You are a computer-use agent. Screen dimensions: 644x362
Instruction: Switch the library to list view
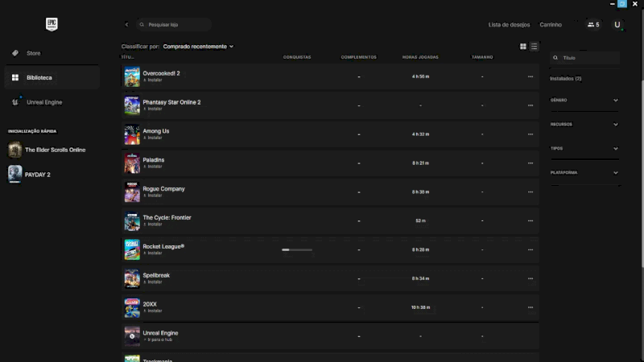pyautogui.click(x=534, y=47)
